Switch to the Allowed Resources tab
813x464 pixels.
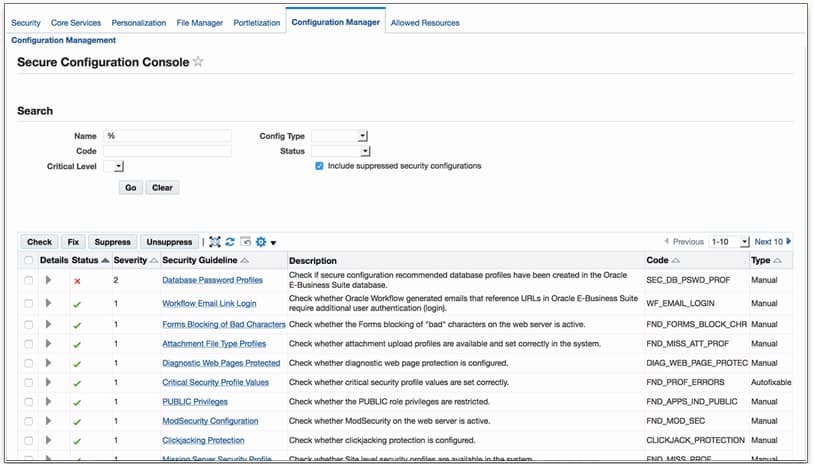pos(425,23)
